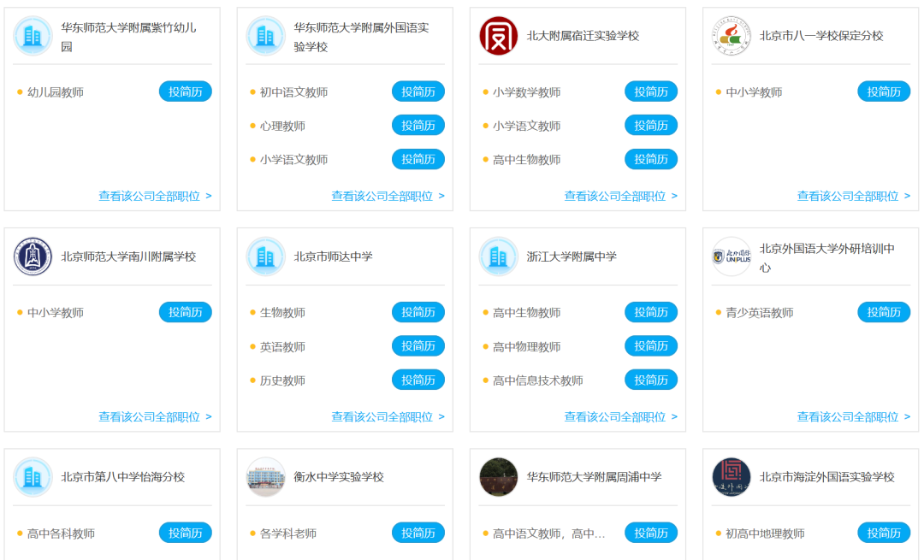Click the 青少英语教师 job title

click(x=760, y=313)
